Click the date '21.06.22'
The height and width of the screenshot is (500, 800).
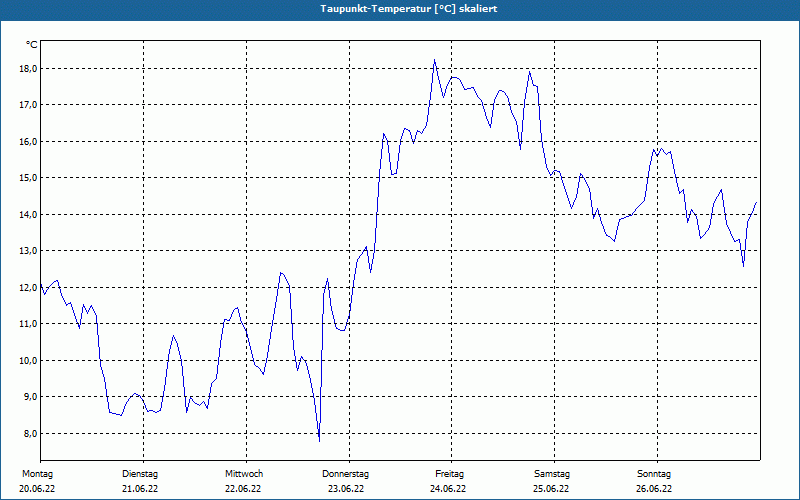pyautogui.click(x=140, y=489)
